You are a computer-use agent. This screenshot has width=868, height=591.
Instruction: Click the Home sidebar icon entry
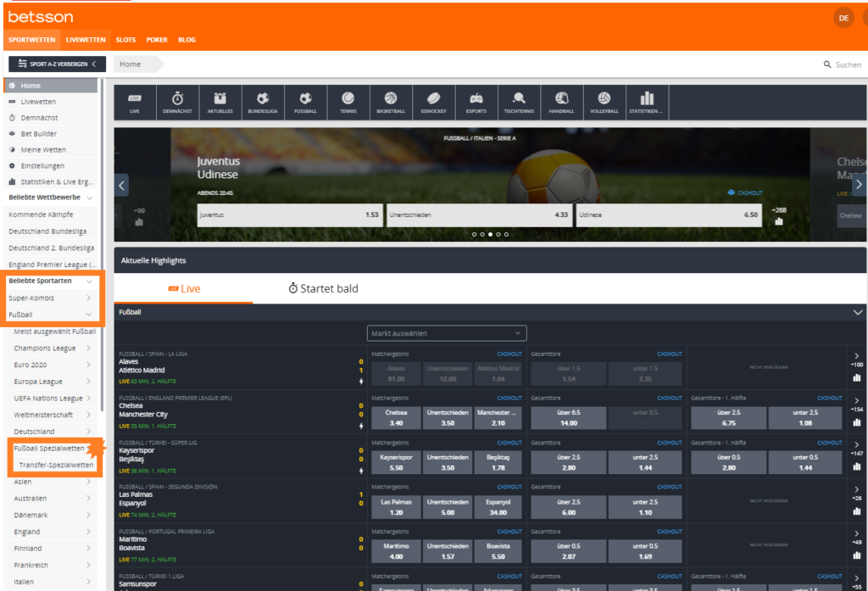50,86
